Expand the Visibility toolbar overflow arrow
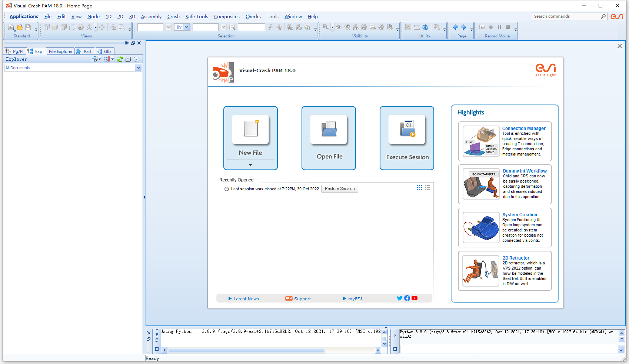The width and height of the screenshot is (629, 364). tap(397, 30)
